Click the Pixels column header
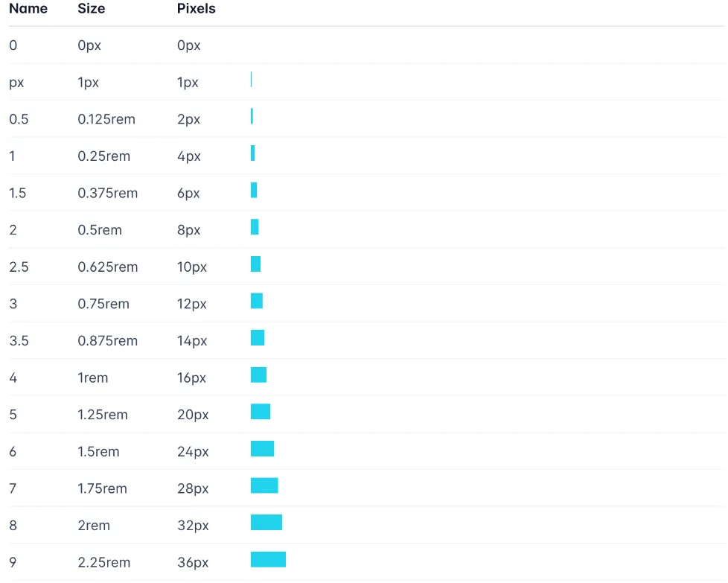Screen dimensions: 728x583 [x=197, y=9]
